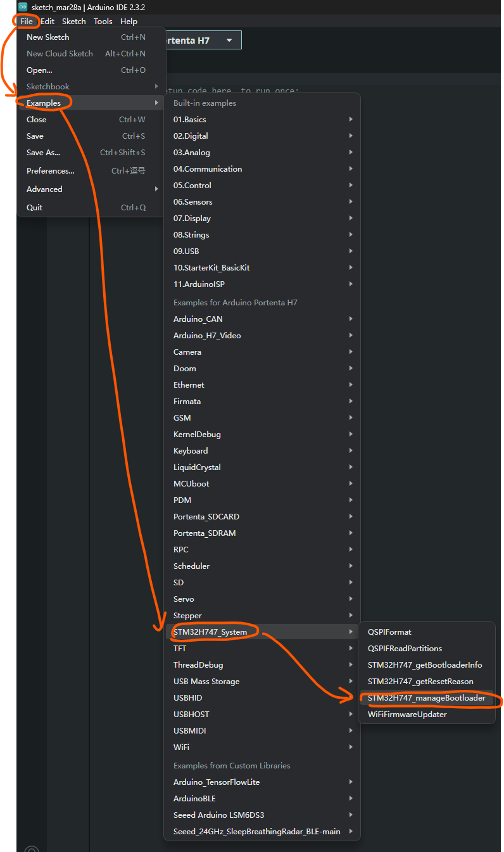Expand the 01.Basics examples submenu
Screen dimensions: 504x852
click(190, 120)
